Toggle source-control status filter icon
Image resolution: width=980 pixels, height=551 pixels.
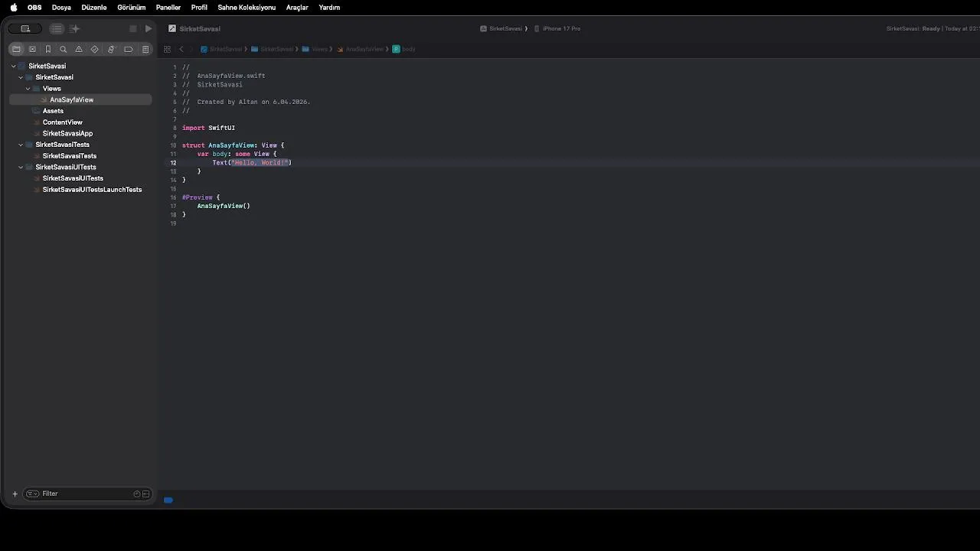(x=145, y=494)
